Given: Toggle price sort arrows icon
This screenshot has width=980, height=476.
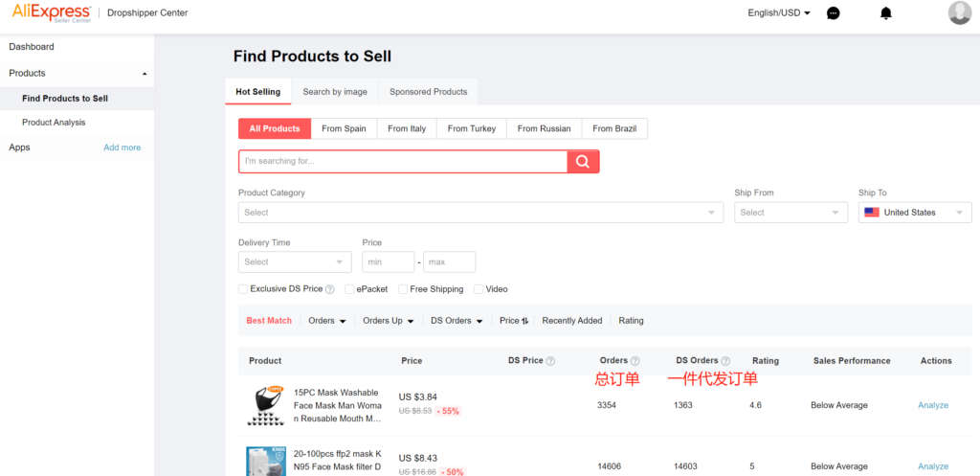Looking at the screenshot, I should click(x=525, y=321).
